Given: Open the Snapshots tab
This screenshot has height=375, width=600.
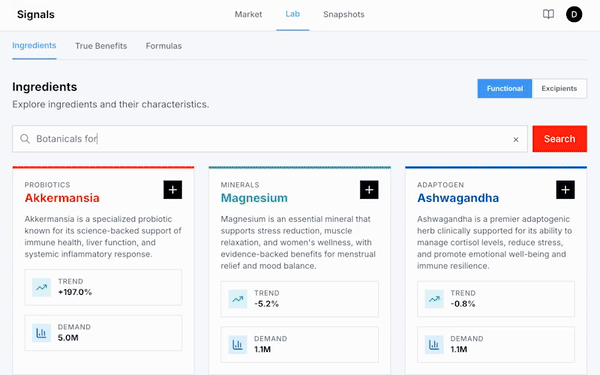Looking at the screenshot, I should click(344, 15).
